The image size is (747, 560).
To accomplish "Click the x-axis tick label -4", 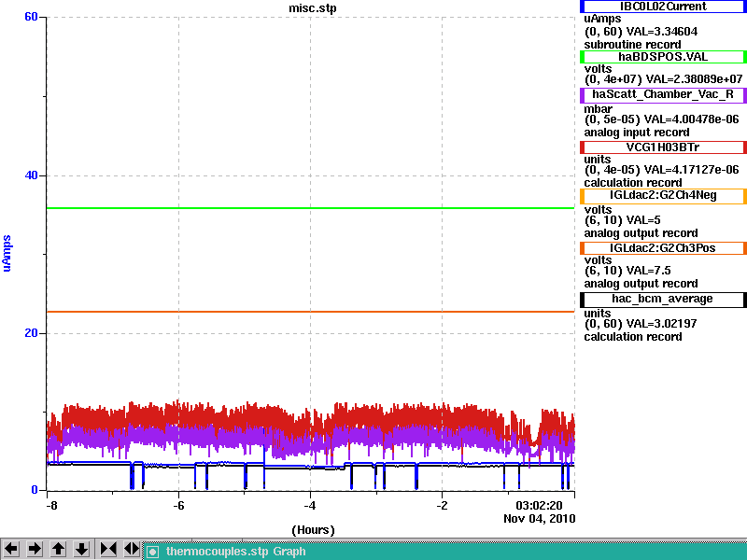I will 310,505.
